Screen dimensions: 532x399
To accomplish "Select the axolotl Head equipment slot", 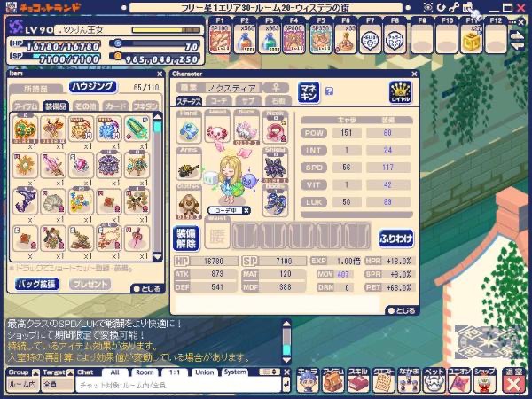I will [217, 127].
